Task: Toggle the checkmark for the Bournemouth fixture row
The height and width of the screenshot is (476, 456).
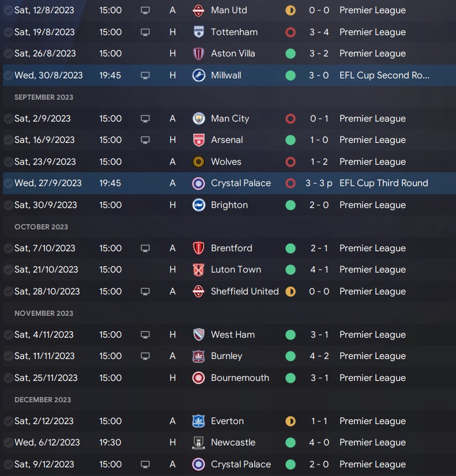Action: [8, 378]
